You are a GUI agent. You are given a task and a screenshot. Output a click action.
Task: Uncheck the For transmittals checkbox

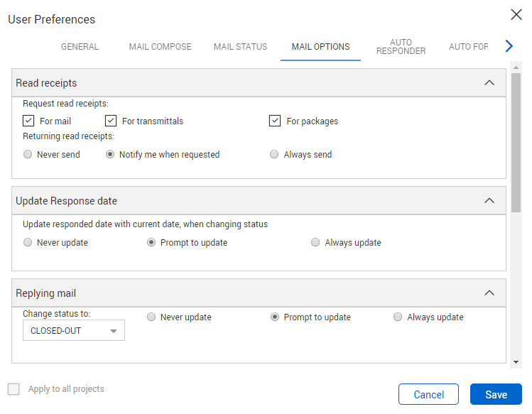click(111, 121)
